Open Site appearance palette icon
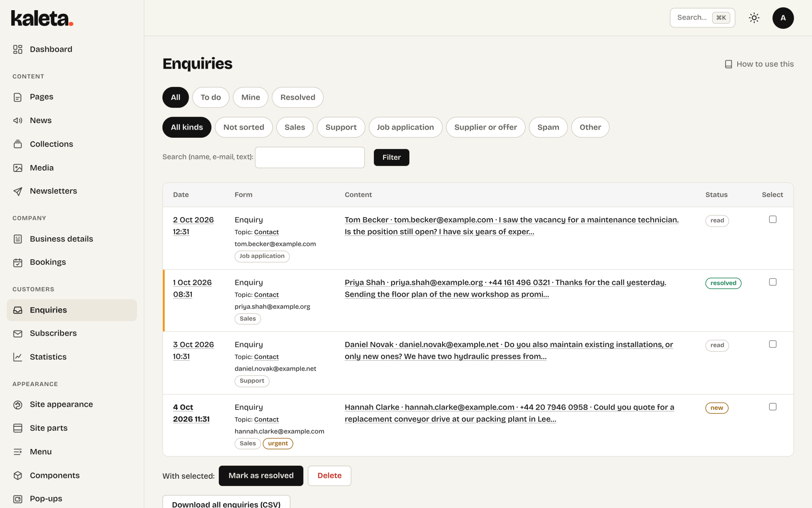812x508 pixels. 17,405
